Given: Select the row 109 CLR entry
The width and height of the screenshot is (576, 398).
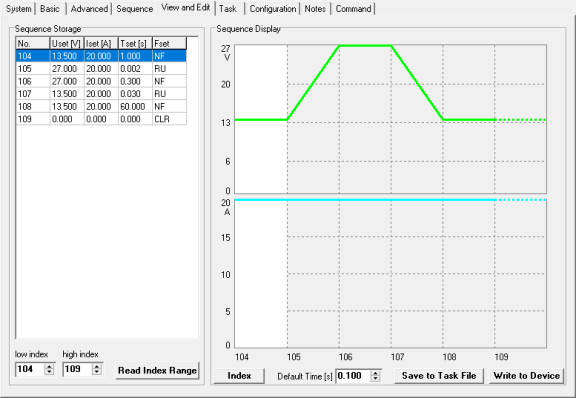Looking at the screenshot, I should 101,119.
